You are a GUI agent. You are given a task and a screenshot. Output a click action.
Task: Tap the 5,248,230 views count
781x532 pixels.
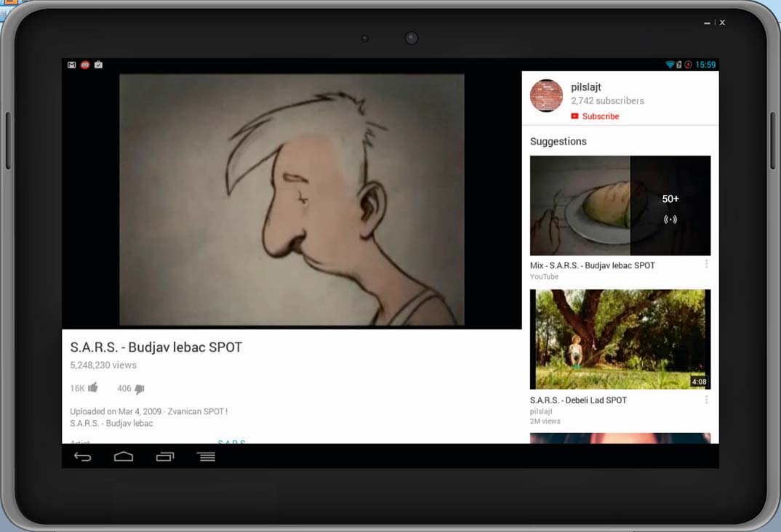103,366
